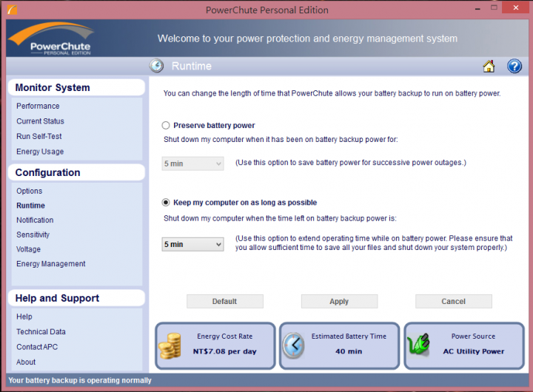This screenshot has height=392, width=533.
Task: Open Technical Data page
Action: [x=41, y=331]
